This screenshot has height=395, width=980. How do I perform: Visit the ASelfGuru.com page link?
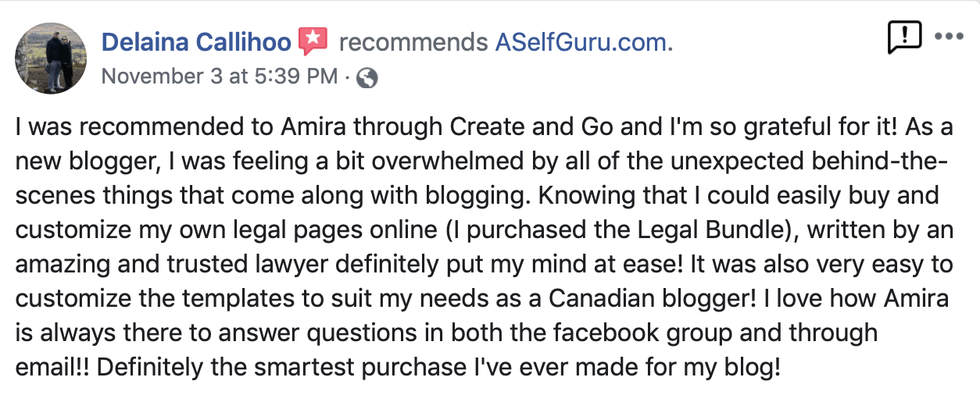tap(582, 41)
